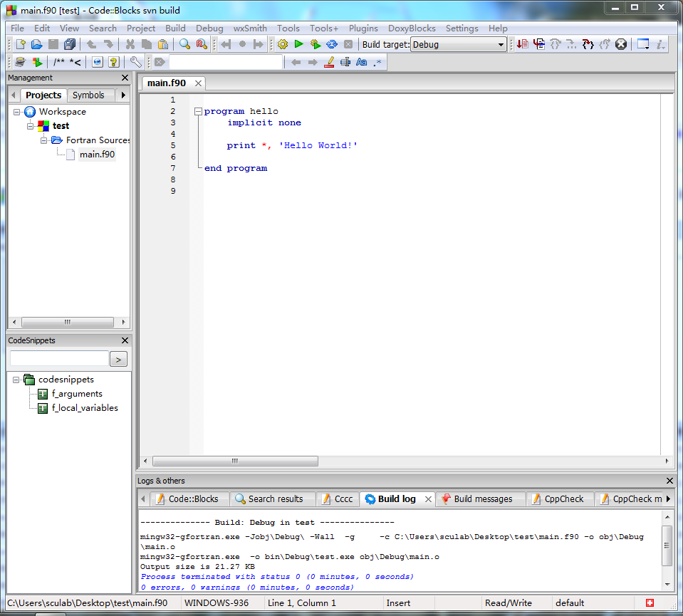Switch to Build messages tab
This screenshot has height=616, width=683.
click(482, 499)
